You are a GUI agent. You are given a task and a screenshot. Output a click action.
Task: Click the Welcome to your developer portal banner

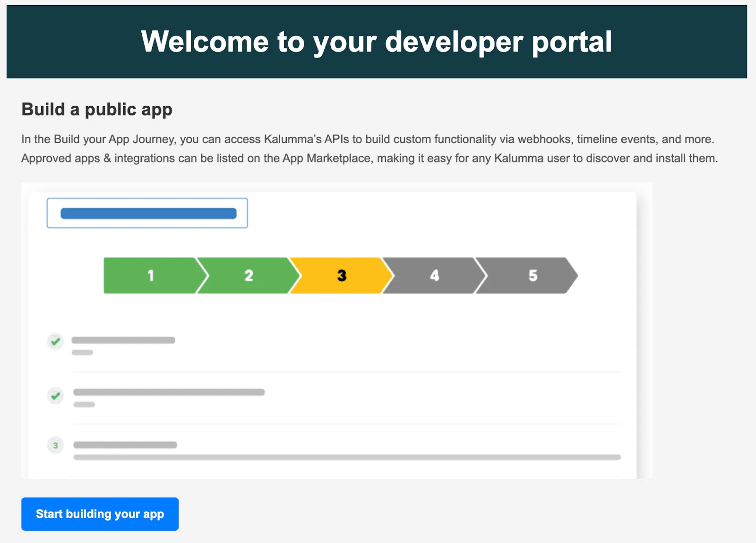pos(377,42)
